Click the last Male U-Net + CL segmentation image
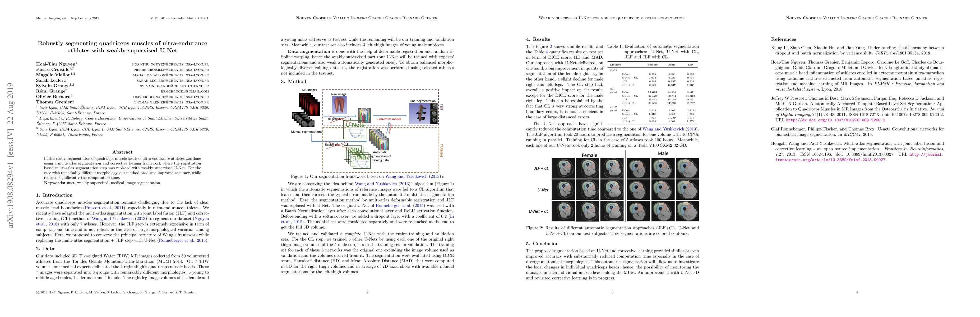The width and height of the screenshot is (980, 317). tap(687, 211)
